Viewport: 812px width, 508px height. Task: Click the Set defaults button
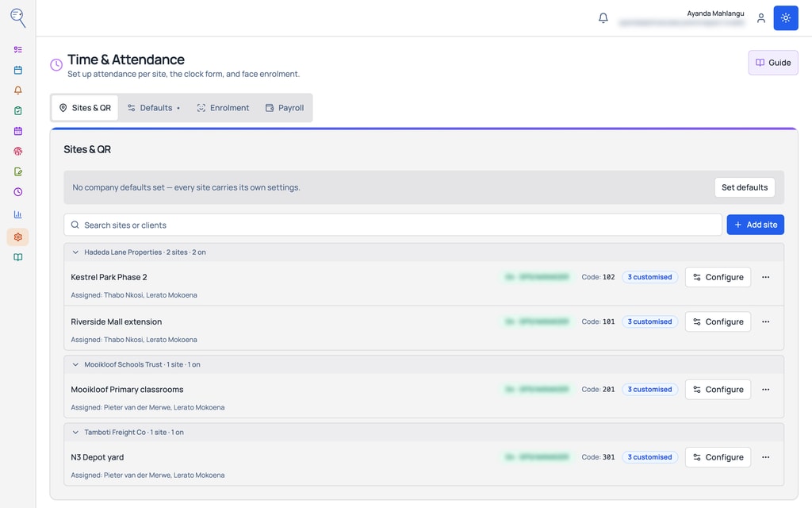click(745, 187)
